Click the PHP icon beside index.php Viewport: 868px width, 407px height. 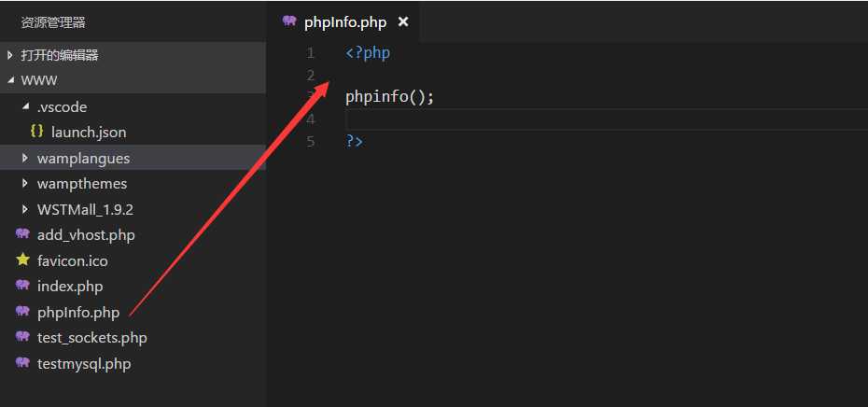point(22,286)
